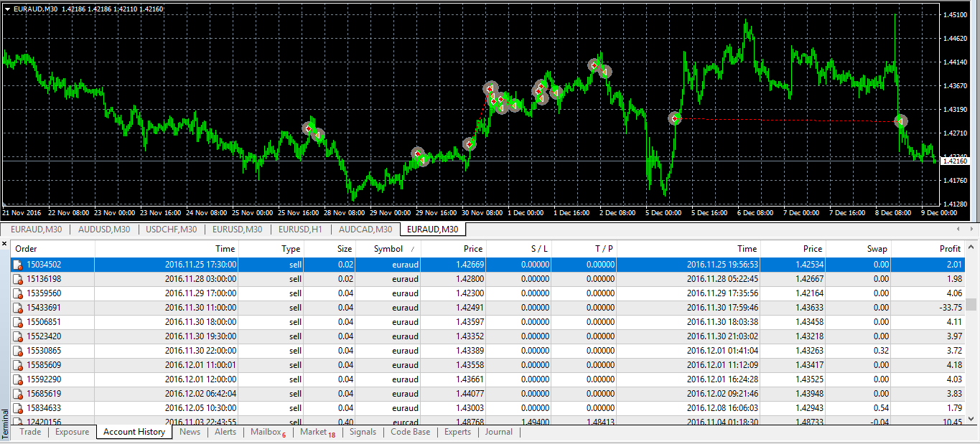Click the order icon for 15685619
Screen dimensions: 980x444
(18, 394)
